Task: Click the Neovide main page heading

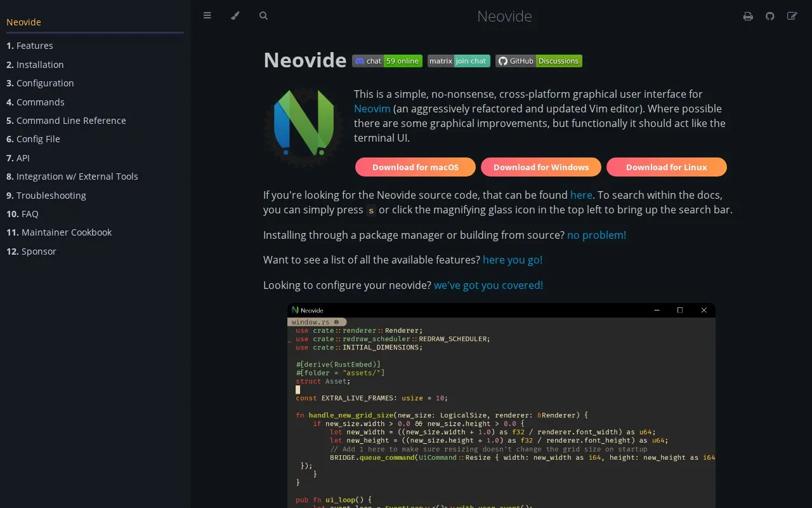Action: (304, 60)
